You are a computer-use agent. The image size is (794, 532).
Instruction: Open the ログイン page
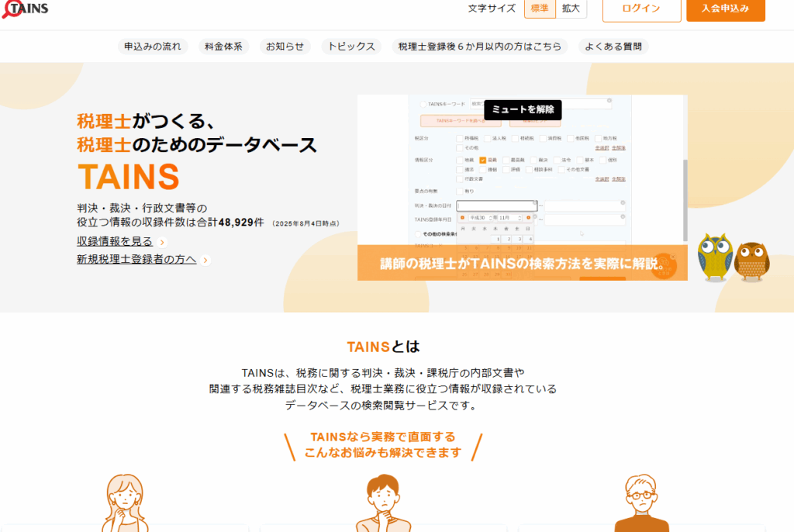coord(641,9)
